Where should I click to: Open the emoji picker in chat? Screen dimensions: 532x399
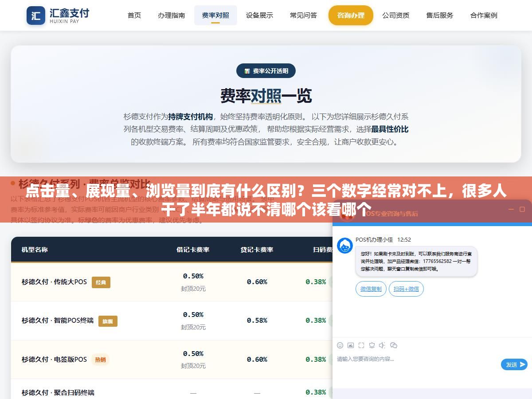[x=340, y=345]
